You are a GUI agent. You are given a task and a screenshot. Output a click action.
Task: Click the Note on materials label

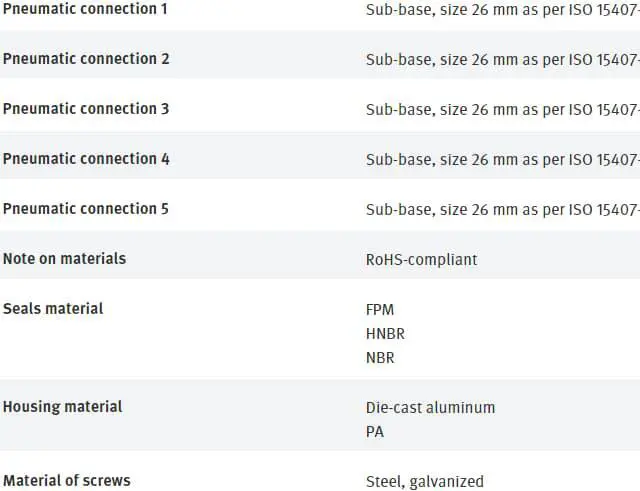coord(64,259)
